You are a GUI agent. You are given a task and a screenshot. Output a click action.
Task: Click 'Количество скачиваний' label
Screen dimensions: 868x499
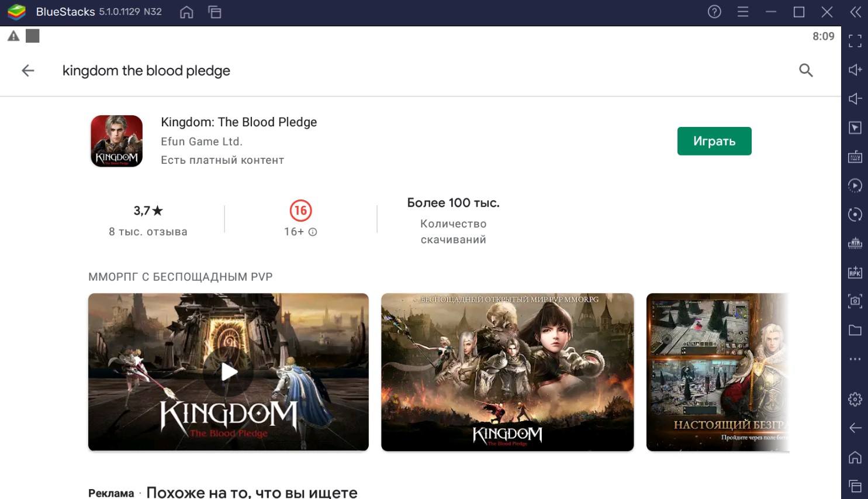coord(454,232)
